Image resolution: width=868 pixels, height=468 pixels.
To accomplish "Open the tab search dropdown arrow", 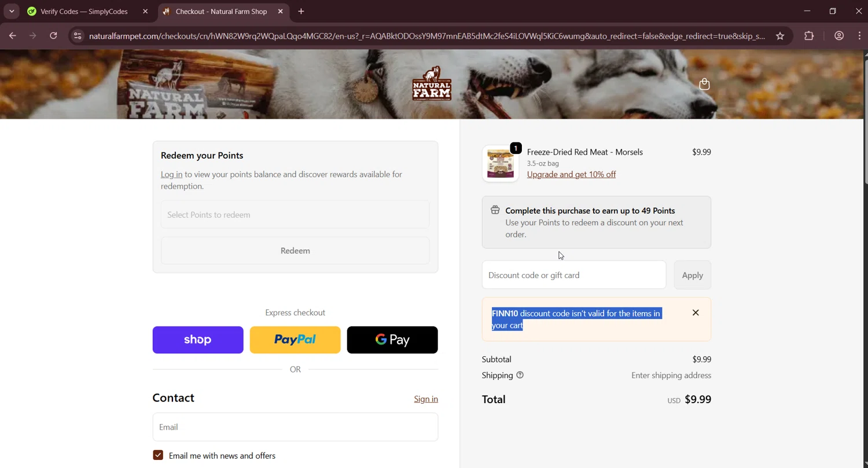I will tap(12, 11).
